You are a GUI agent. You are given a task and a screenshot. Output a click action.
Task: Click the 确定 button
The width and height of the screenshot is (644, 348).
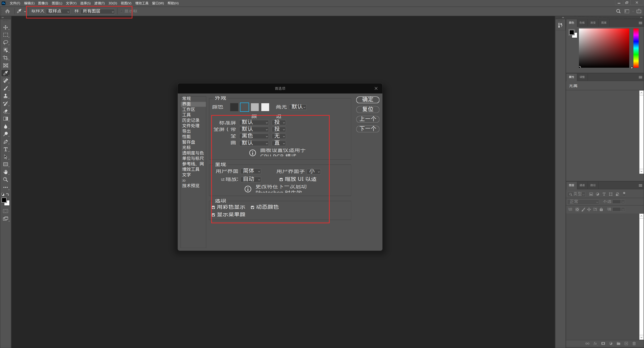pos(367,100)
